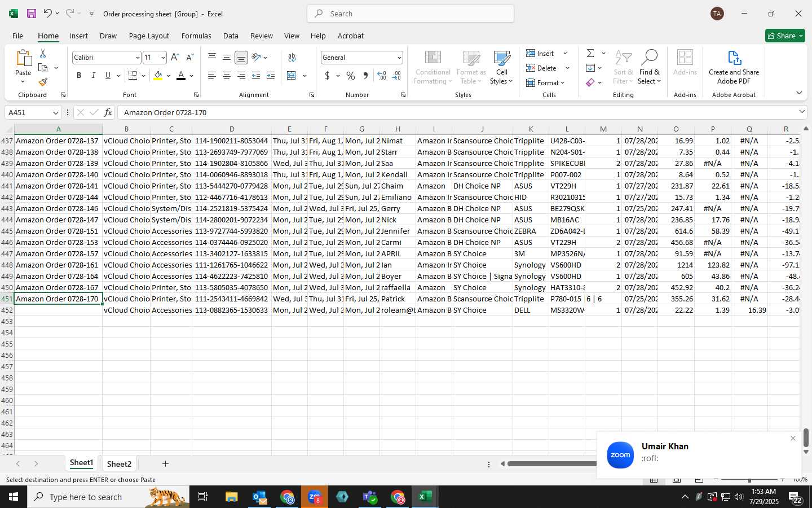Screen dimensions: 812x508
Task: Click the Clear eraser icon
Action: pyautogui.click(x=590, y=82)
